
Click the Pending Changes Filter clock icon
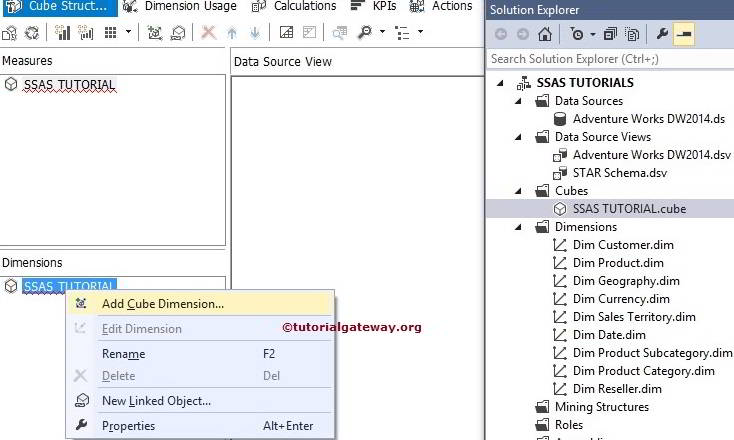click(x=577, y=34)
